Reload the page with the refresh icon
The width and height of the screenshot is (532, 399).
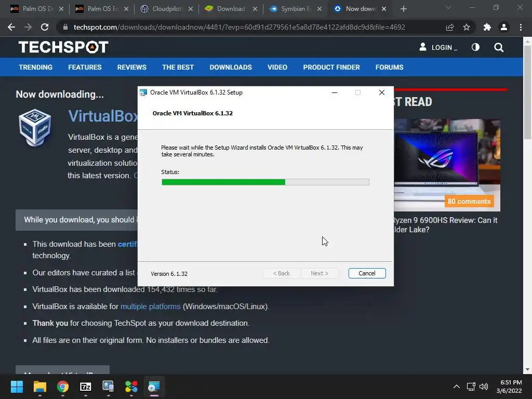tap(45, 27)
